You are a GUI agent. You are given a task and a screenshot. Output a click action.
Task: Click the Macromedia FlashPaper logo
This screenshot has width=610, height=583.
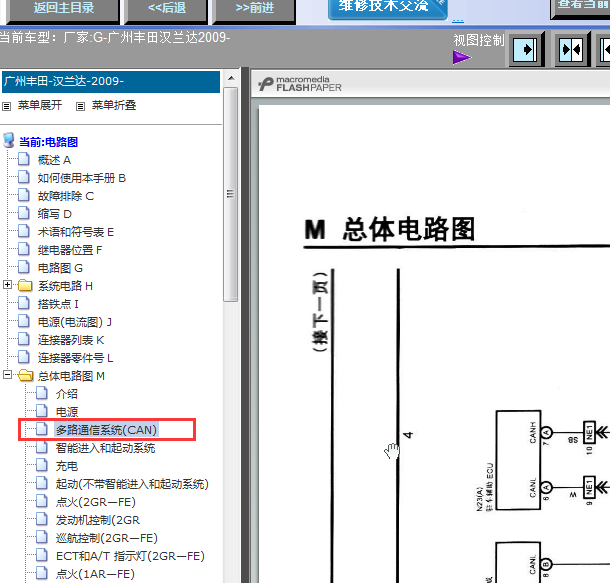click(300, 84)
